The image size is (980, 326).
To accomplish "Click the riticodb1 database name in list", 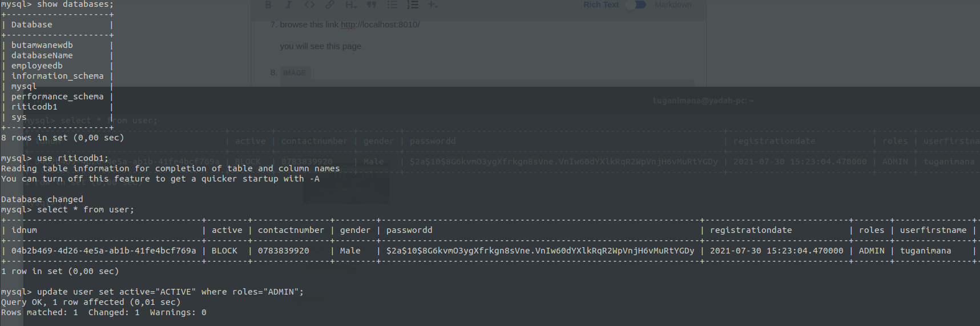I will (34, 107).
